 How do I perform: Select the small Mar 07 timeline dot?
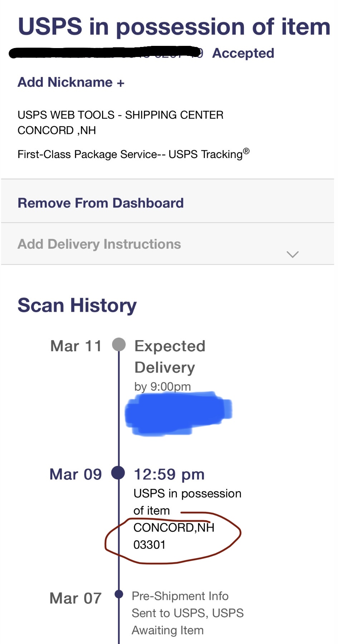119,594
